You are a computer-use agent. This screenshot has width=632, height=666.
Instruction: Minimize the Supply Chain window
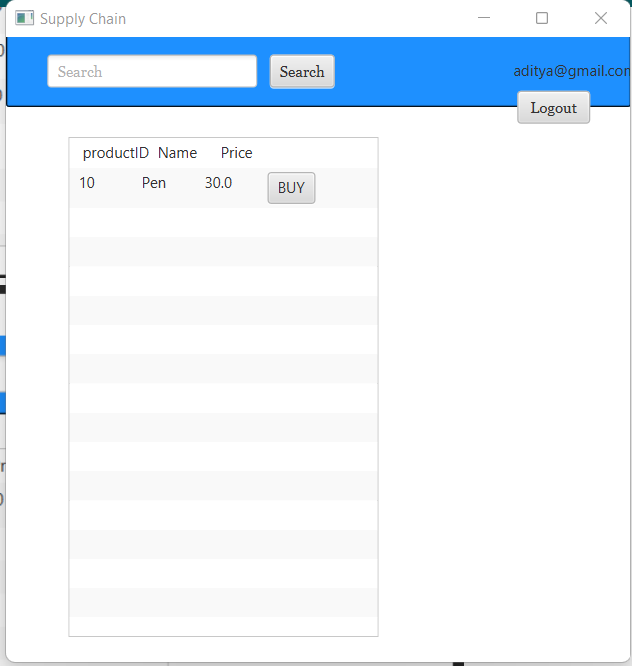point(484,18)
